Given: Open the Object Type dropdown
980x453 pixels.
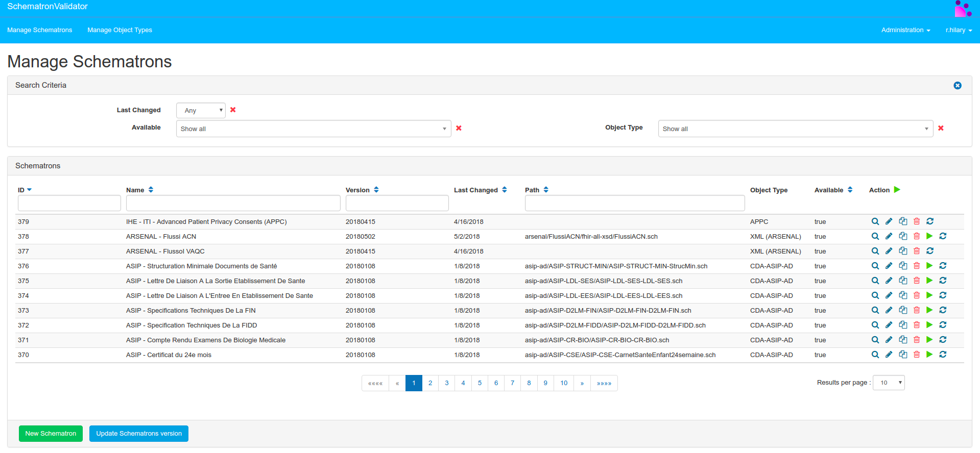Looking at the screenshot, I should (x=795, y=129).
